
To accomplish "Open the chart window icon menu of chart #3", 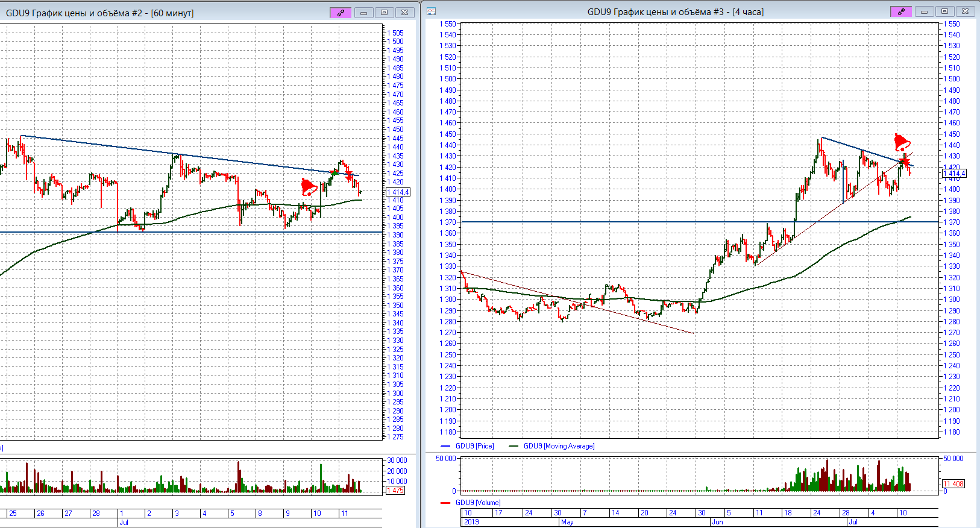I will point(432,11).
